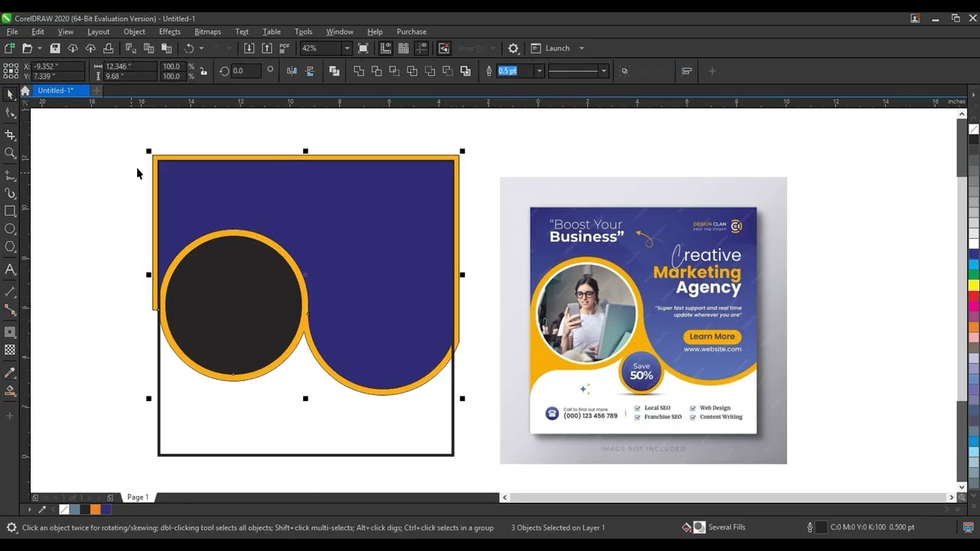Expand the Open file dropdown arrow
This screenshot has height=551, width=980.
[x=39, y=48]
